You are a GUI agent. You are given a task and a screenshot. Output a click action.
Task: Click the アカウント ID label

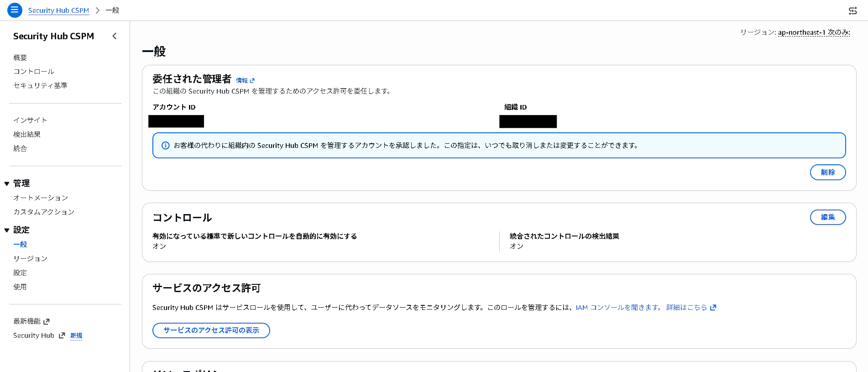pos(174,107)
